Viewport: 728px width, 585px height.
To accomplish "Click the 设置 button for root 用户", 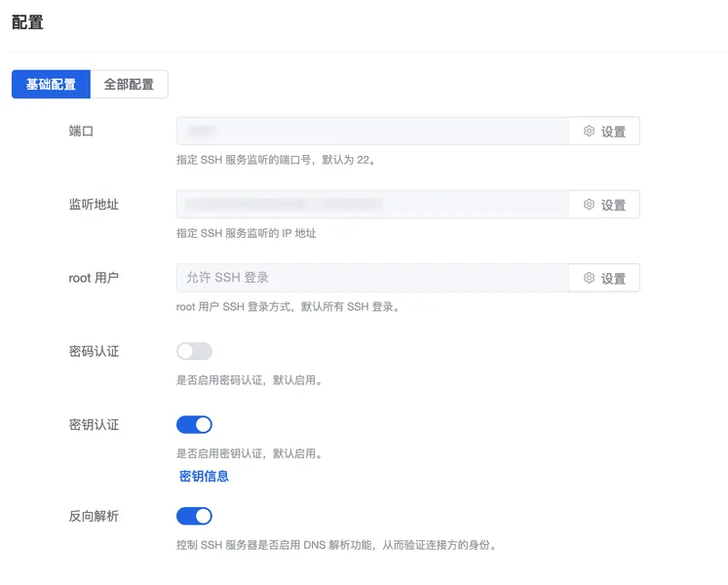I will tap(604, 278).
